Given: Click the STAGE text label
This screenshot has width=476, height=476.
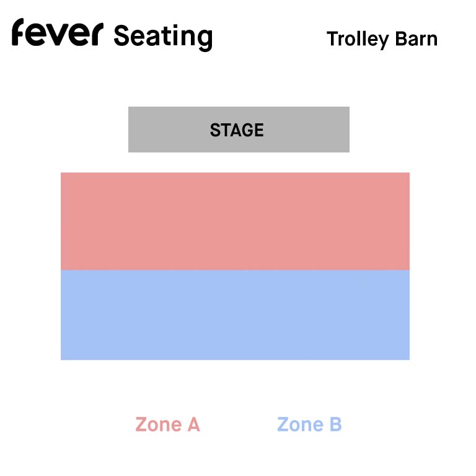Looking at the screenshot, I should pos(237,130).
